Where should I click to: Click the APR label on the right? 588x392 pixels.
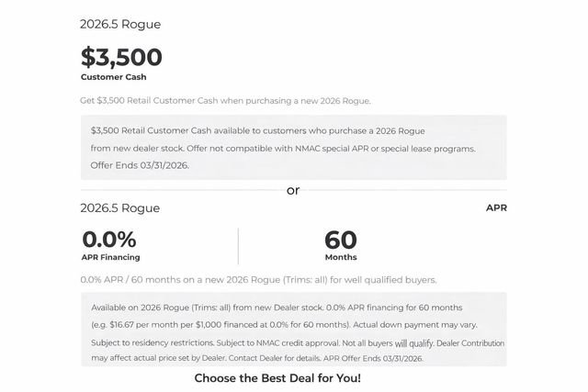tap(496, 208)
